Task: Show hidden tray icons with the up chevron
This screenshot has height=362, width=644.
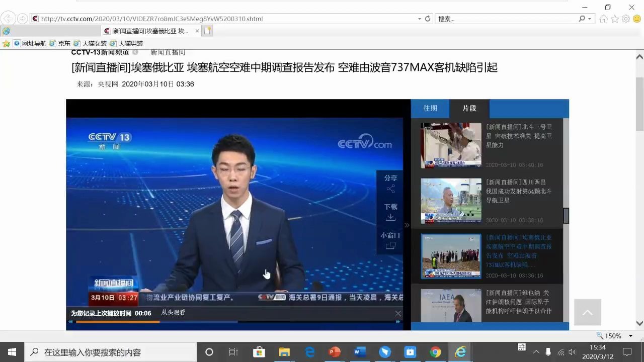Action: click(x=536, y=352)
